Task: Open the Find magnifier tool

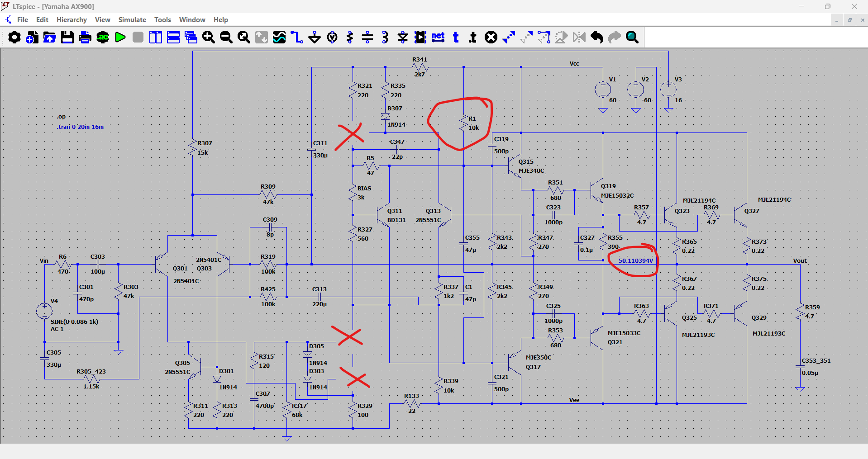Action: coord(632,37)
